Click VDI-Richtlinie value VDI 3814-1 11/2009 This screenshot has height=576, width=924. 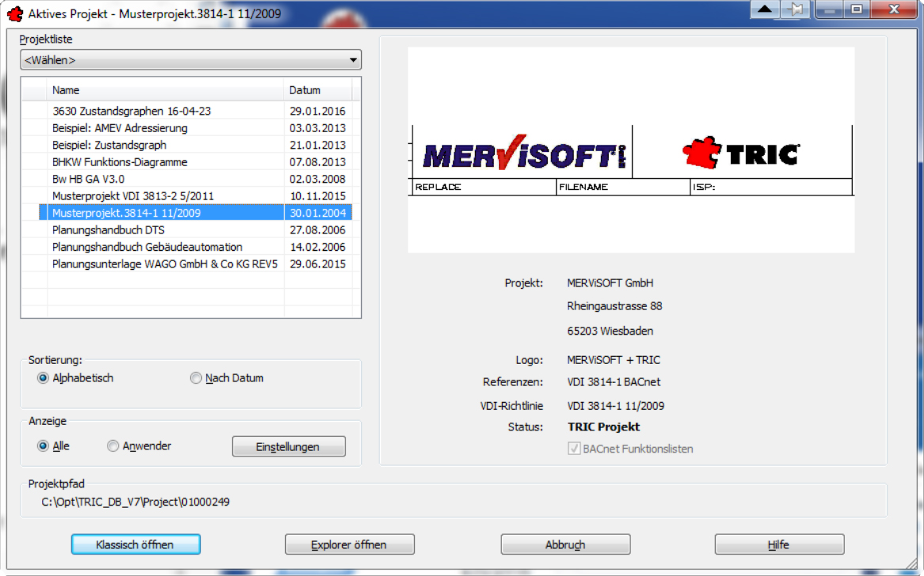616,406
